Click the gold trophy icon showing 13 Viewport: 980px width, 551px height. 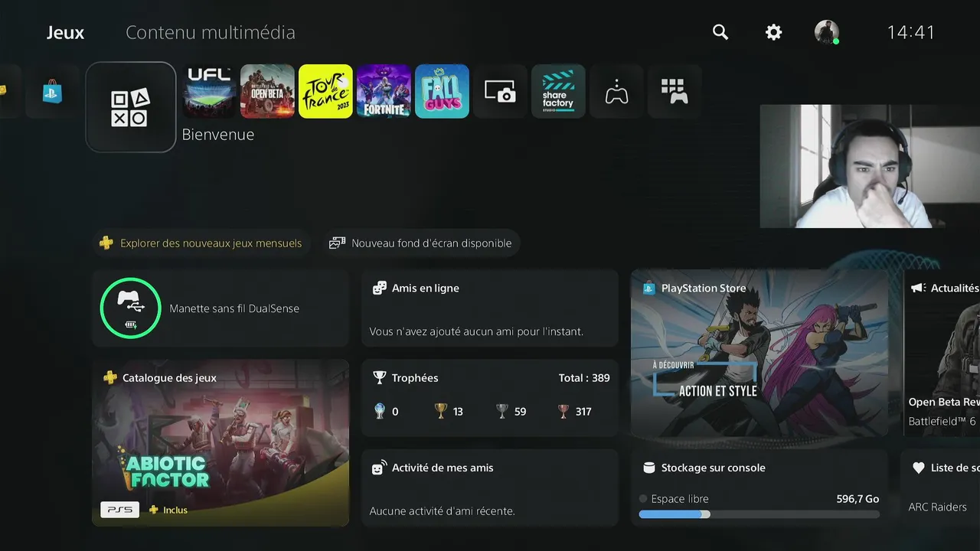click(x=441, y=411)
